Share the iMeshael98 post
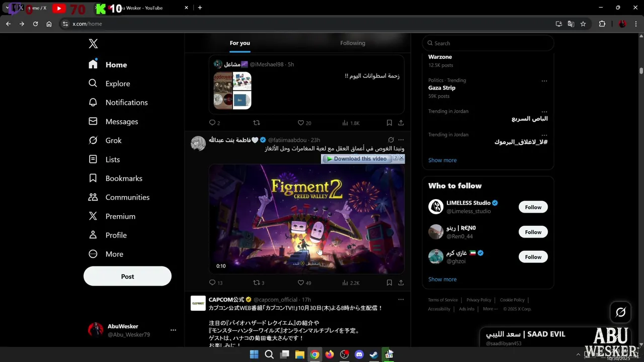644x362 pixels. 401,123
